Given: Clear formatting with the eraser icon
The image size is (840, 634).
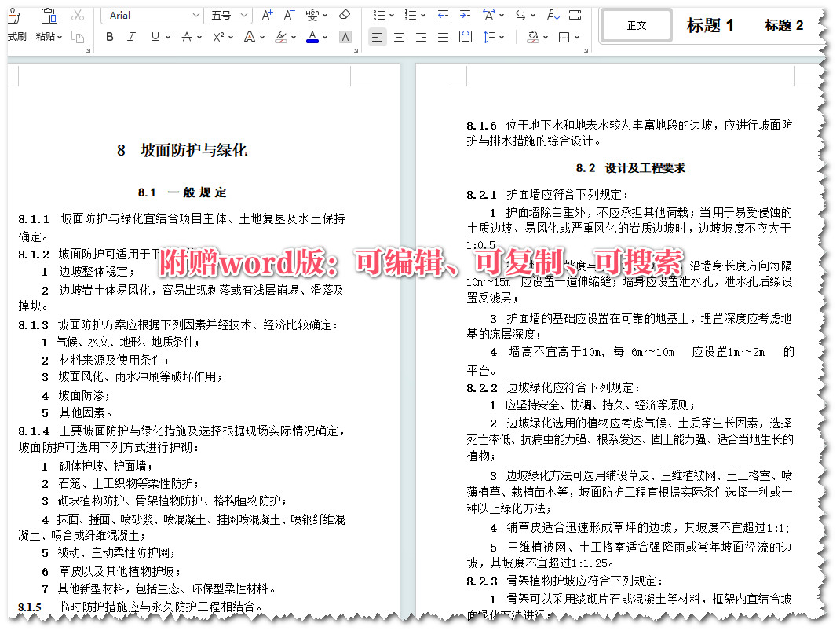Looking at the screenshot, I should click(345, 15).
